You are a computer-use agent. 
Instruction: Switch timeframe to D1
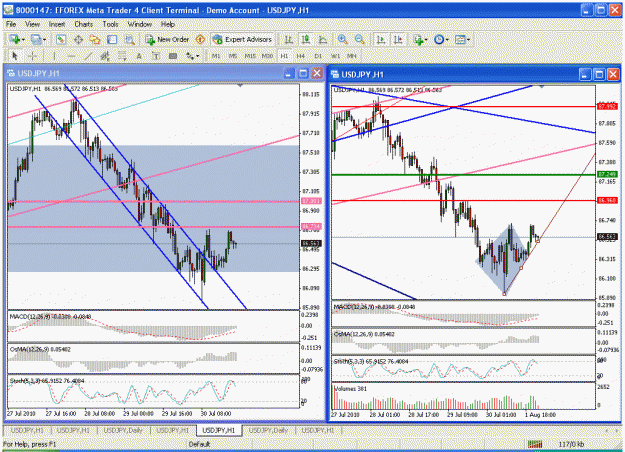318,56
